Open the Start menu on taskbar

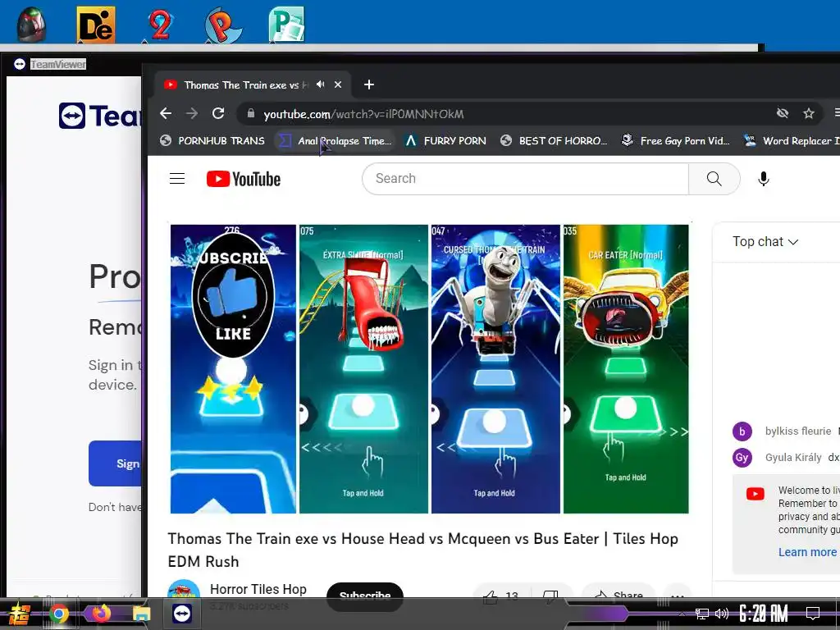click(20, 614)
